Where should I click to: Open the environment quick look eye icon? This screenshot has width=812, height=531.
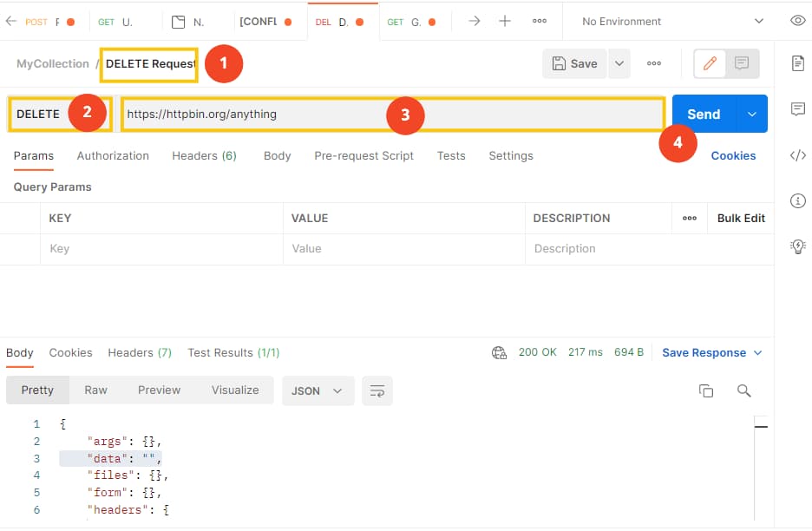[797, 20]
